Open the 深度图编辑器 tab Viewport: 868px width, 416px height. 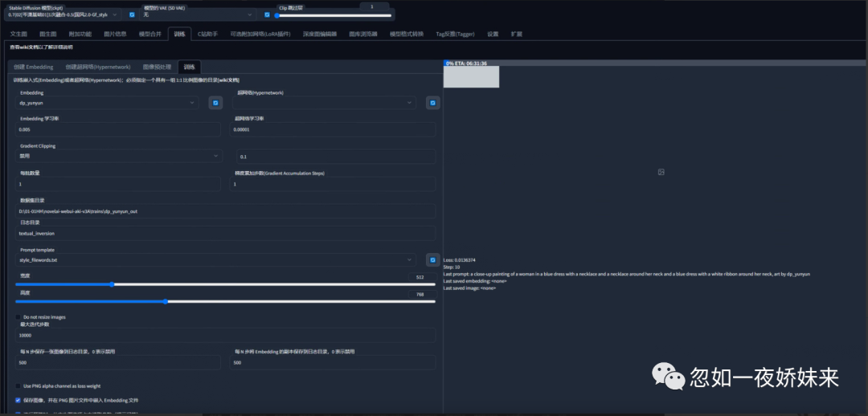319,34
